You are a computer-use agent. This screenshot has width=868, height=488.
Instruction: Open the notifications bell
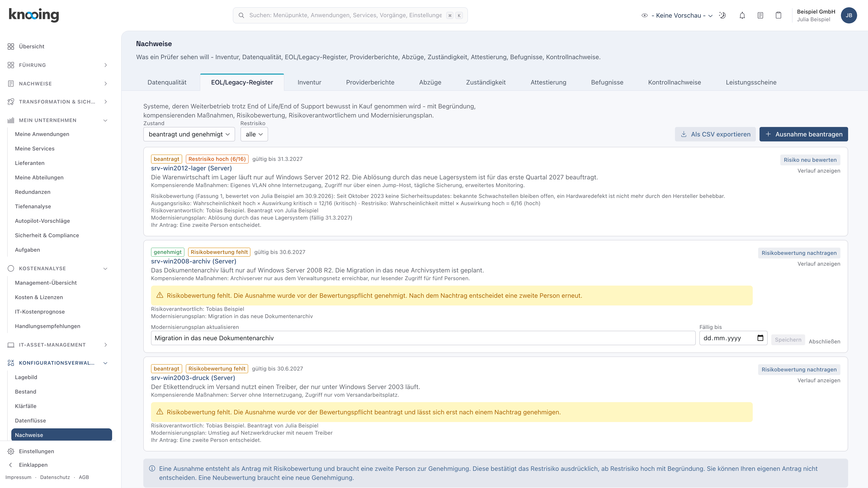point(742,16)
